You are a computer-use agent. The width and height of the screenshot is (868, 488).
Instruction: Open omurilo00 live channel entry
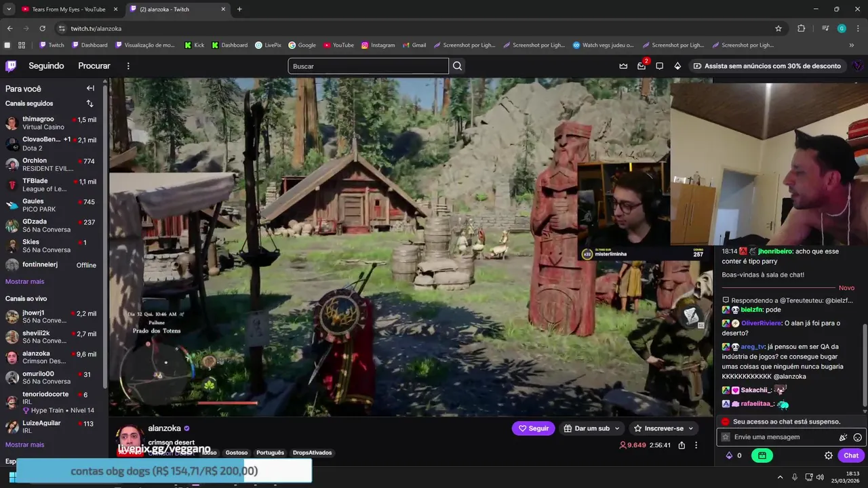pyautogui.click(x=52, y=378)
